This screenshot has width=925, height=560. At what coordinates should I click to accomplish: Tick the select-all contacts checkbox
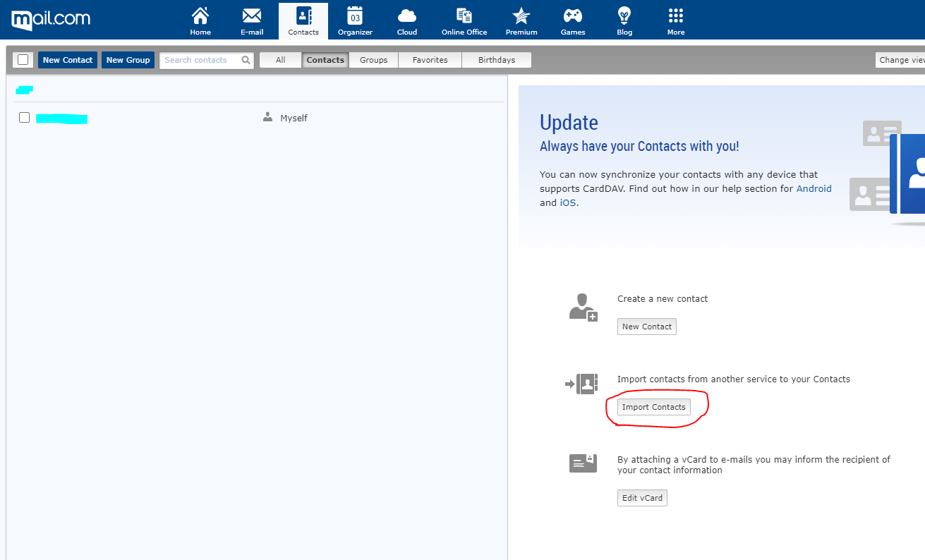(x=23, y=60)
